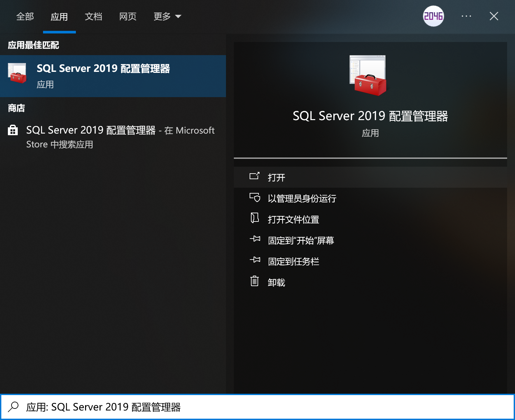The height and width of the screenshot is (420, 515).
Task: Click the large SQL Server toolbox icon in the preview pane
Action: click(369, 76)
